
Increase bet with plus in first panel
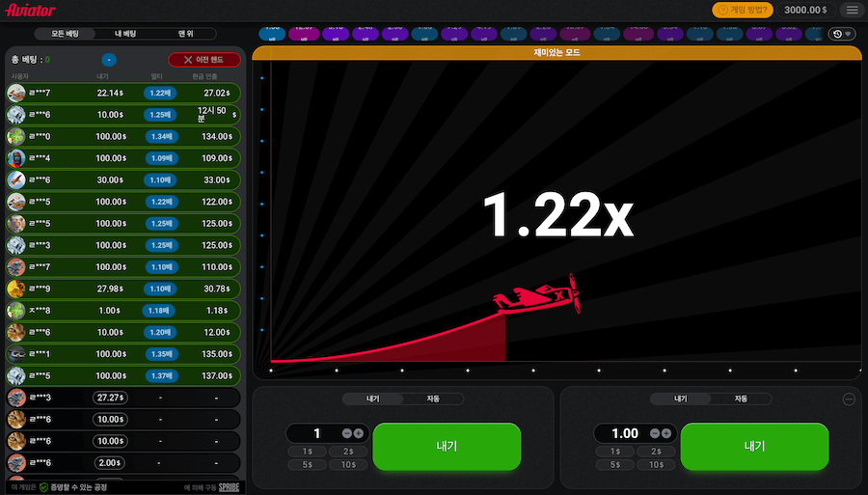click(x=359, y=433)
